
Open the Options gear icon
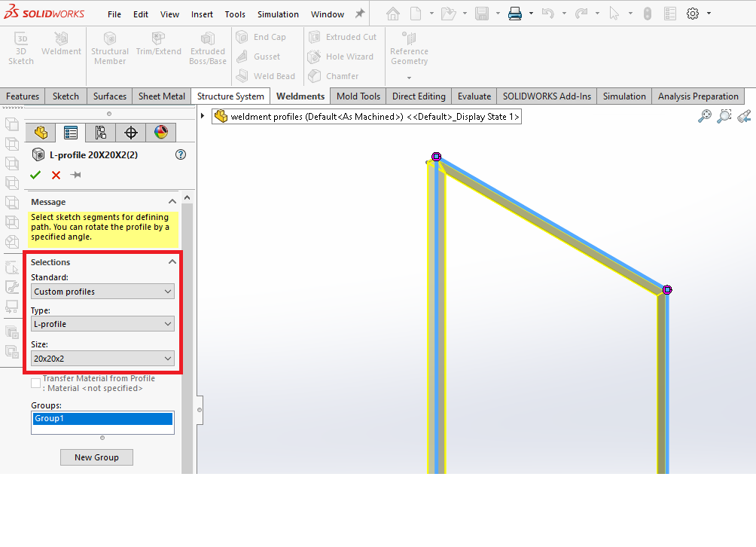point(693,14)
